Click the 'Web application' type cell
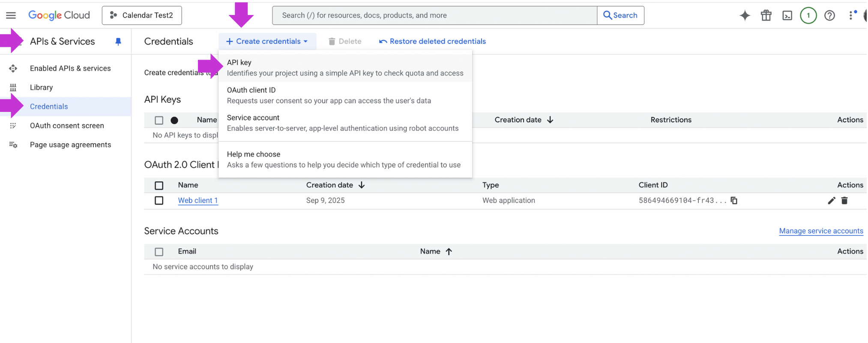The width and height of the screenshot is (868, 343). click(509, 201)
